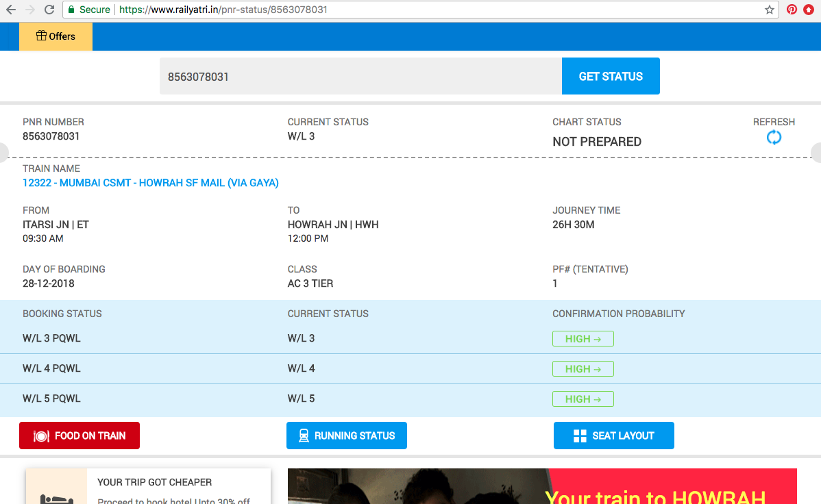Reload the page with browser refresh icon
This screenshot has height=504, width=821.
(49, 10)
